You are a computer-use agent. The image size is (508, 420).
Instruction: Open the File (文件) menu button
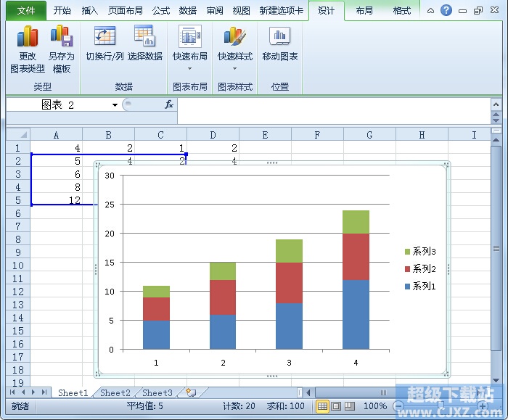click(26, 11)
